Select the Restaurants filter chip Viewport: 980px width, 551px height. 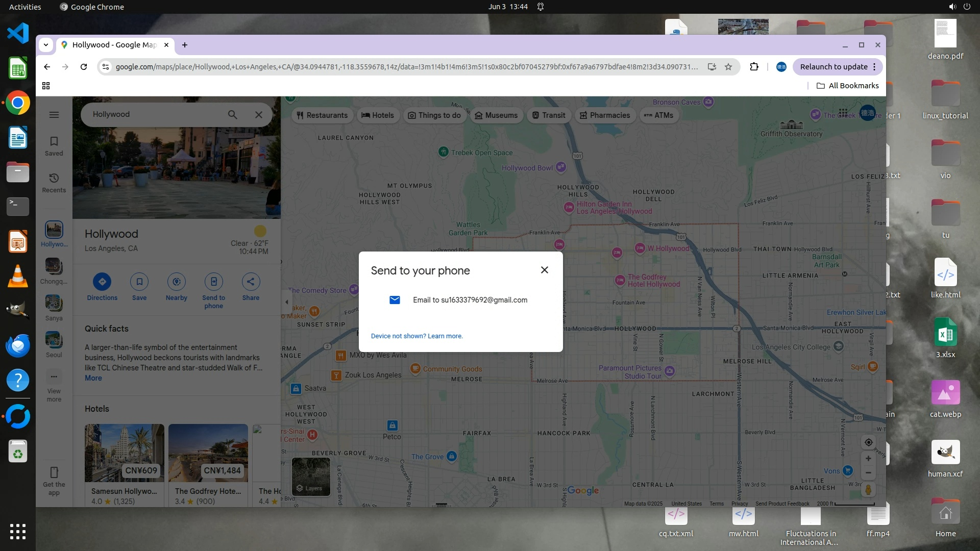(322, 115)
